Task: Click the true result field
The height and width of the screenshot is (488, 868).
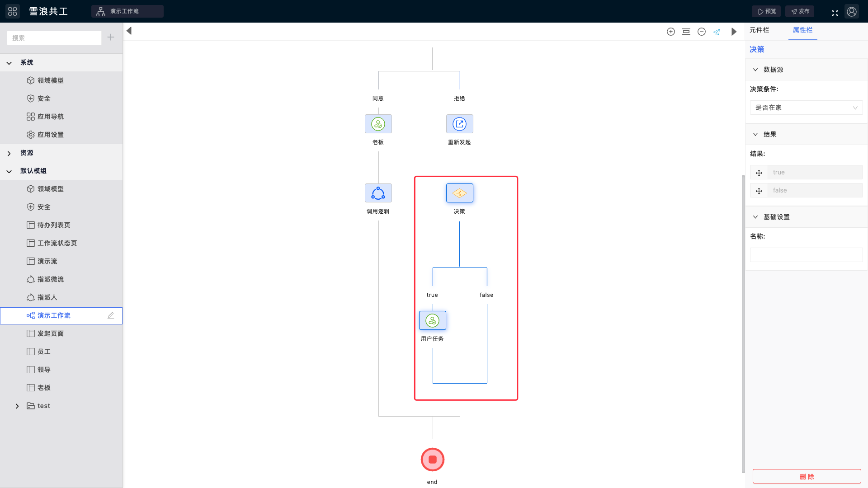Action: click(816, 172)
